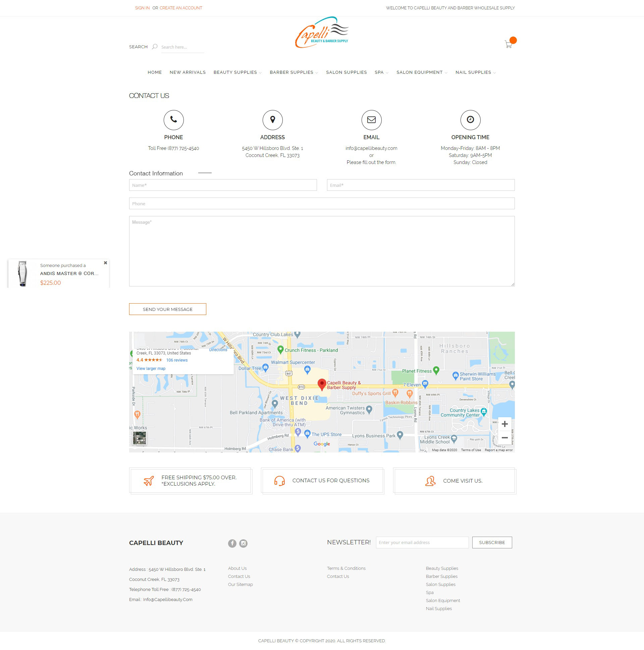The height and width of the screenshot is (650, 644).
Task: Zoom in on the map
Action: pos(504,424)
